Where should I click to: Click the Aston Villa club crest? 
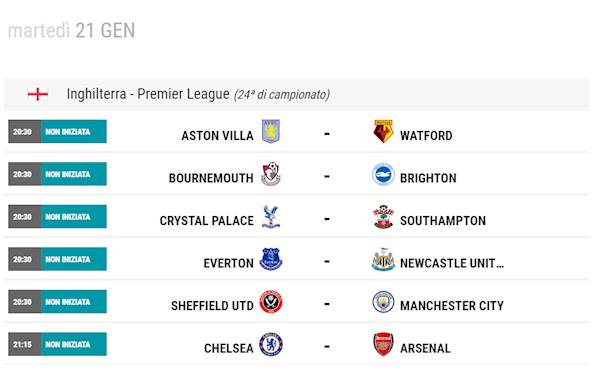click(271, 132)
